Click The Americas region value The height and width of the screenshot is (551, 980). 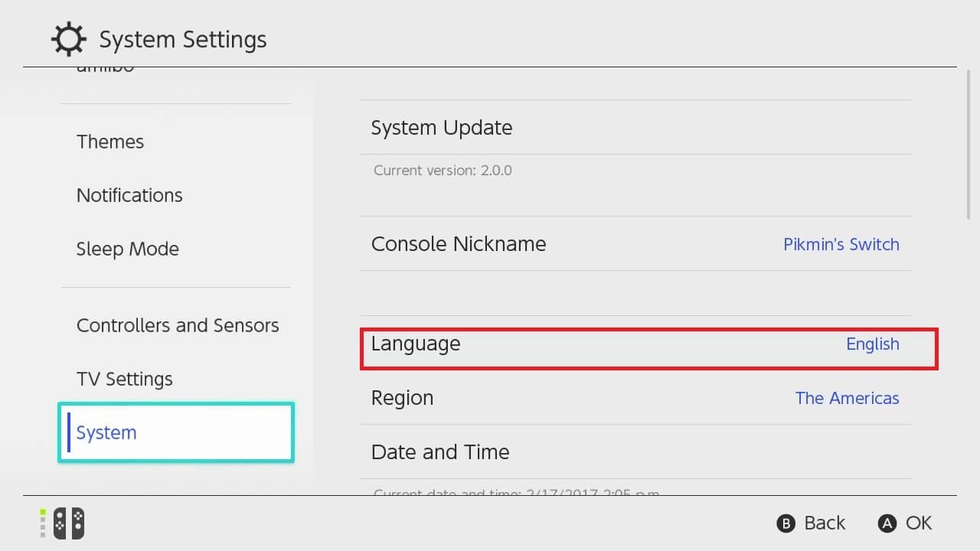coord(847,398)
